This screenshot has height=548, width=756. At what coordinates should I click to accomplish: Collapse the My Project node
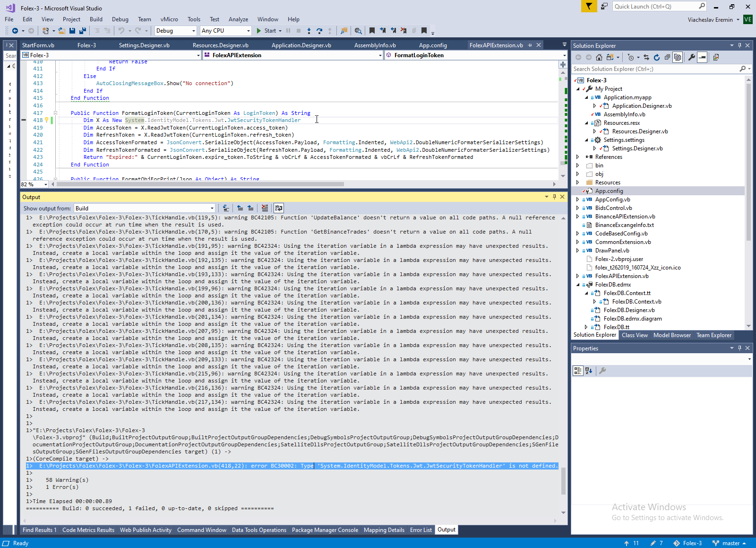tap(577, 89)
